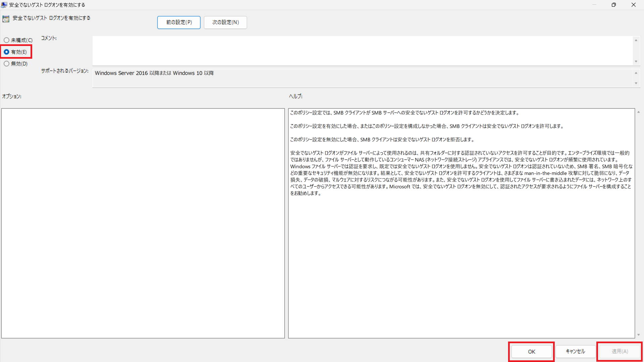Click the policy setting icon beside the heading
The height and width of the screenshot is (362, 644).
click(6, 19)
